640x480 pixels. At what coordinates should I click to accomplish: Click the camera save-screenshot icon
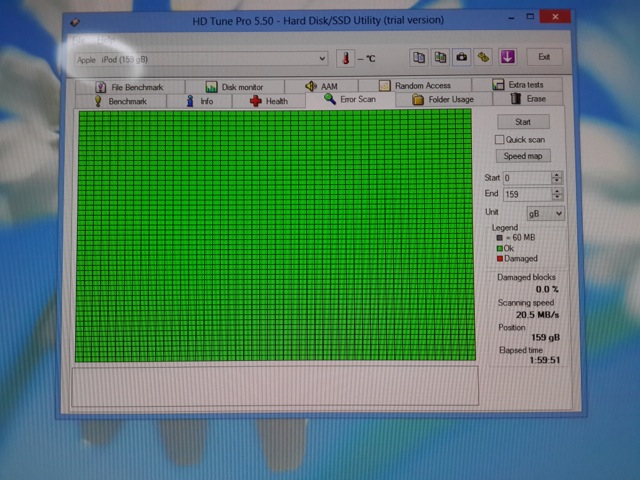pos(462,58)
